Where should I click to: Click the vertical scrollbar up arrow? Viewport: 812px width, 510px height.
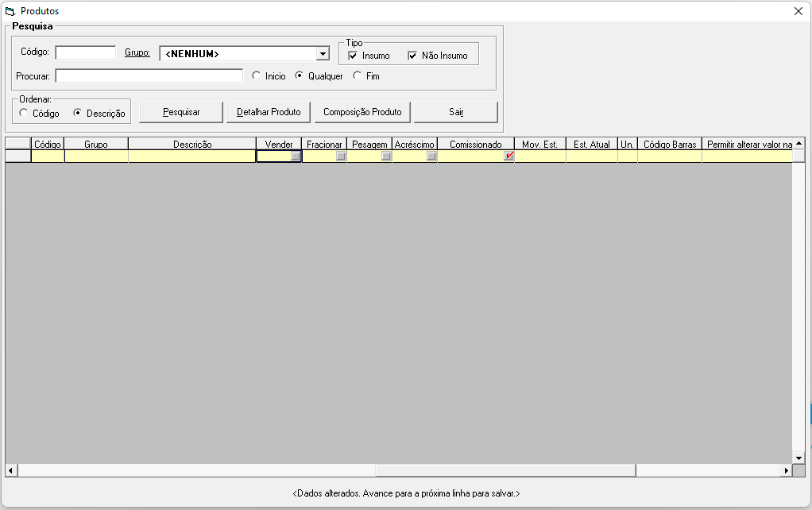tap(798, 143)
